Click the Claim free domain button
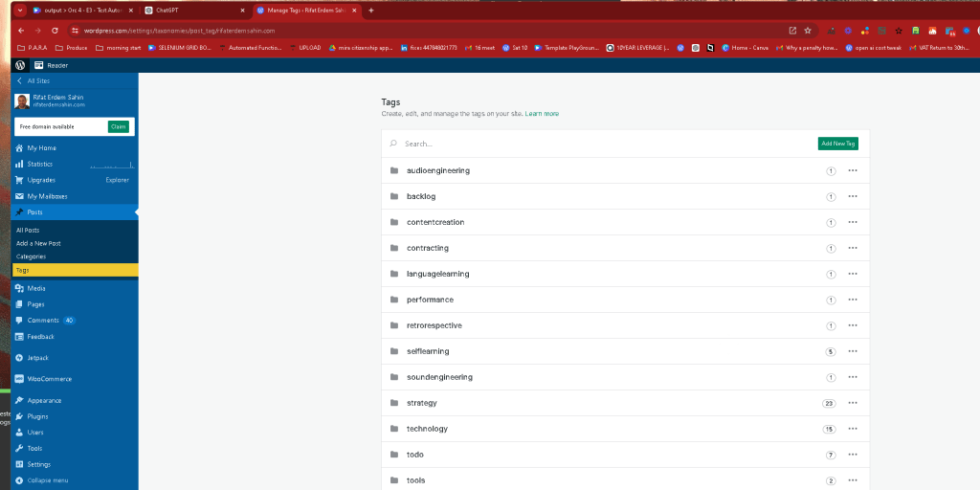The height and width of the screenshot is (490, 980). pyautogui.click(x=118, y=126)
